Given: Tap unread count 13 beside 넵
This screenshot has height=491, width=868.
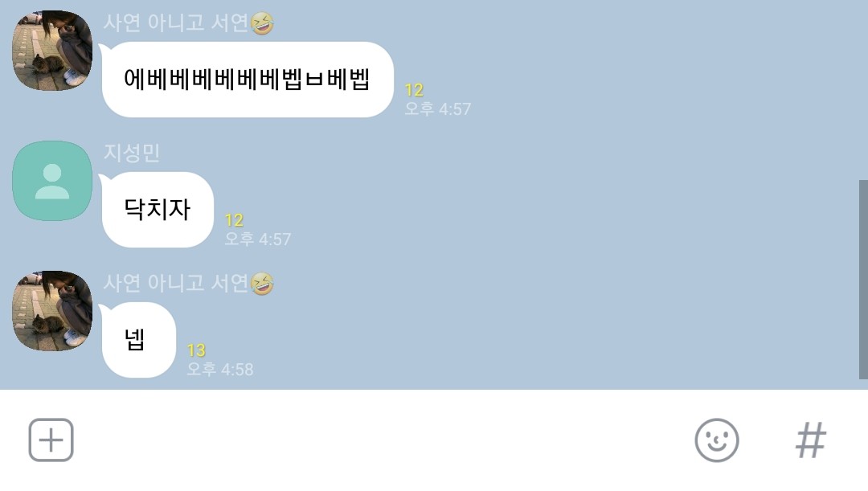Looking at the screenshot, I should [196, 350].
